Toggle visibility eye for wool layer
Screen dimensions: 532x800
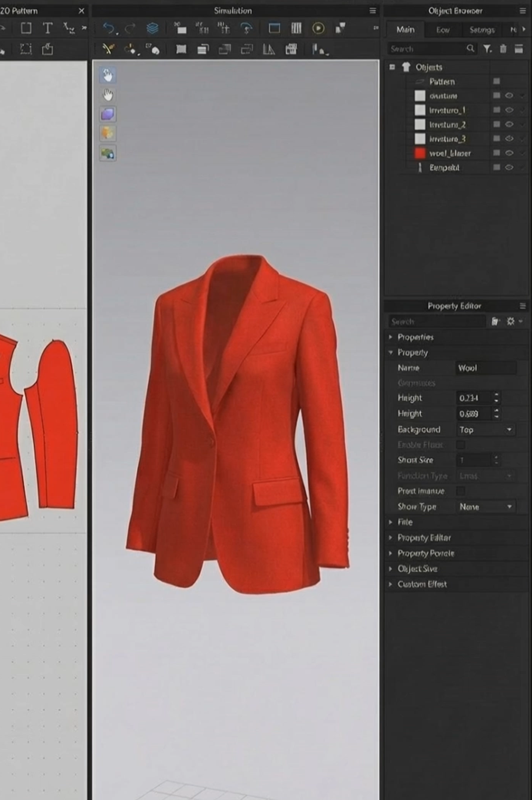pos(509,153)
